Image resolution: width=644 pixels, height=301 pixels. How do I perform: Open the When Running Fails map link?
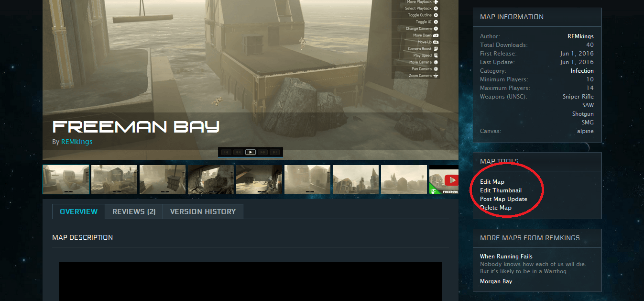506,256
